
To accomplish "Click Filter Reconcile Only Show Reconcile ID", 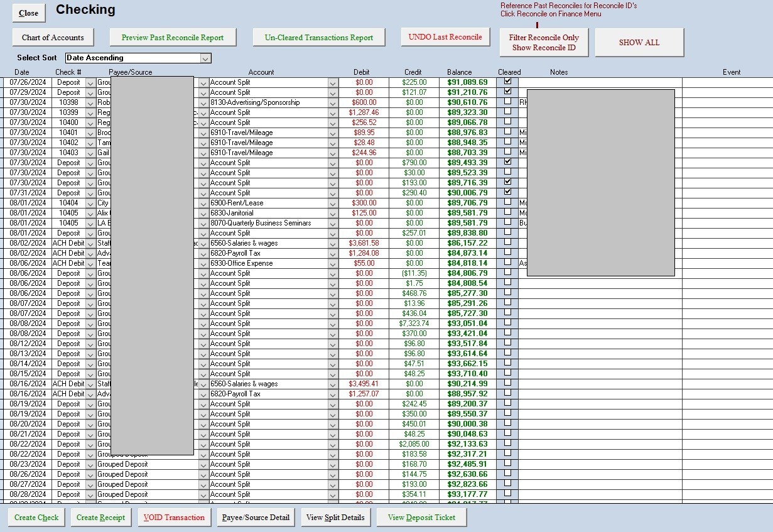I will [x=544, y=42].
